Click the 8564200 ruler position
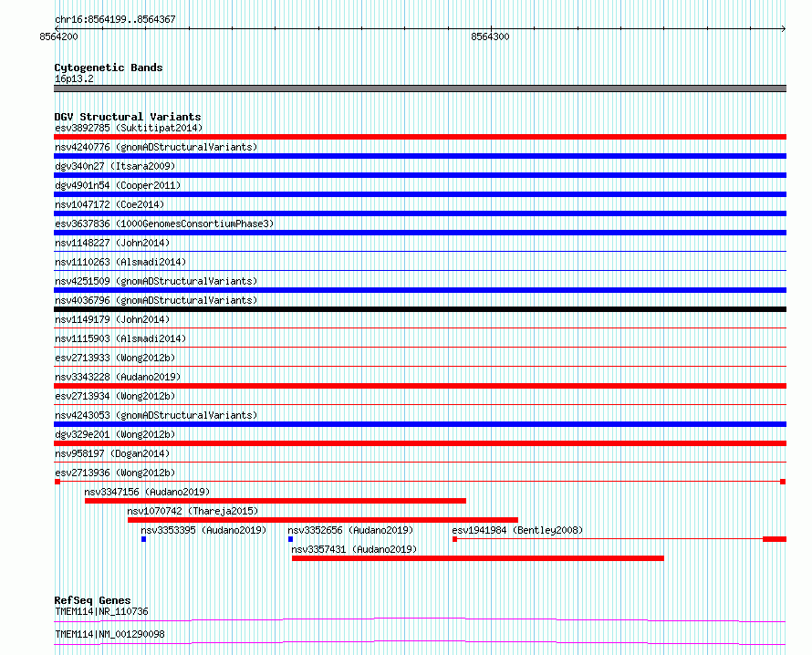Image resolution: width=812 pixels, height=655 pixels. 58,36
